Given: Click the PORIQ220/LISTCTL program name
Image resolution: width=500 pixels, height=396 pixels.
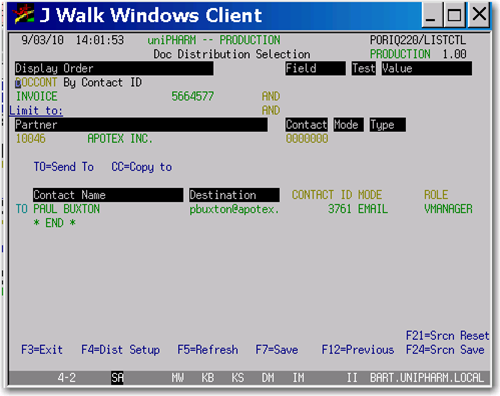Looking at the screenshot, I should pyautogui.click(x=418, y=40).
